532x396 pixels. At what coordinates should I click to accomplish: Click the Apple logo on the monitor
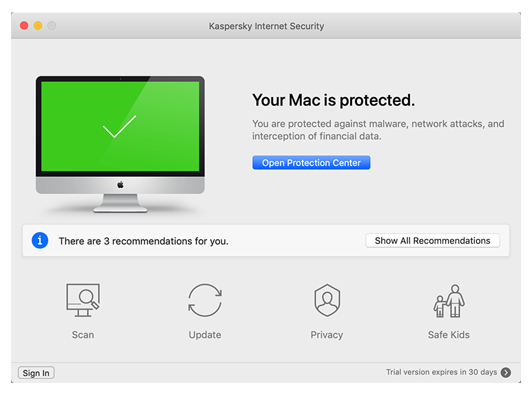120,185
